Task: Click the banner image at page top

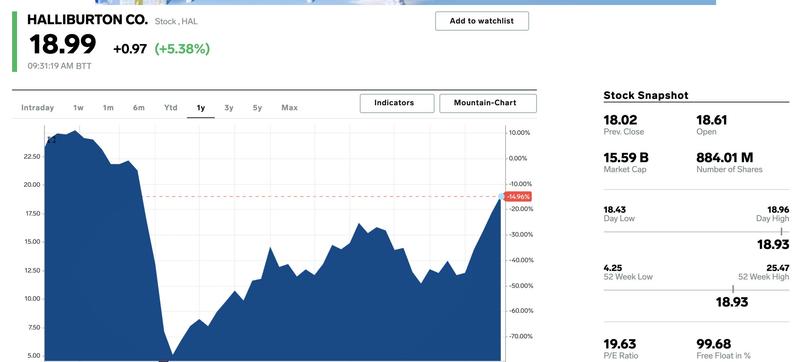Action: coord(405,2)
